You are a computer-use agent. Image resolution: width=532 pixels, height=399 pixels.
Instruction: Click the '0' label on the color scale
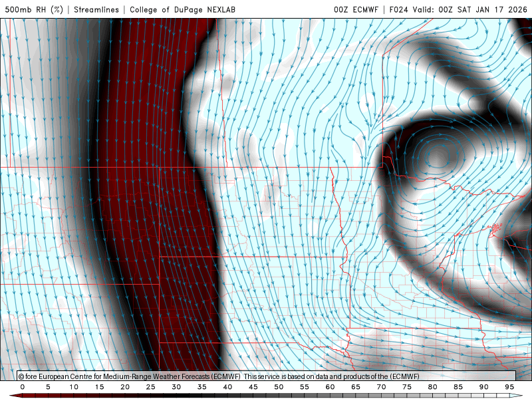point(23,387)
